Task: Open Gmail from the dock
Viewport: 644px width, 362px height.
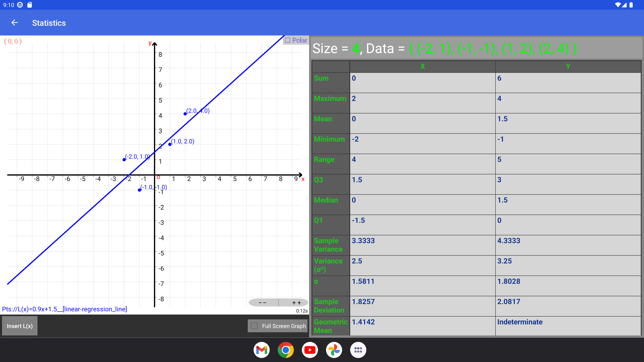Action: (261, 350)
